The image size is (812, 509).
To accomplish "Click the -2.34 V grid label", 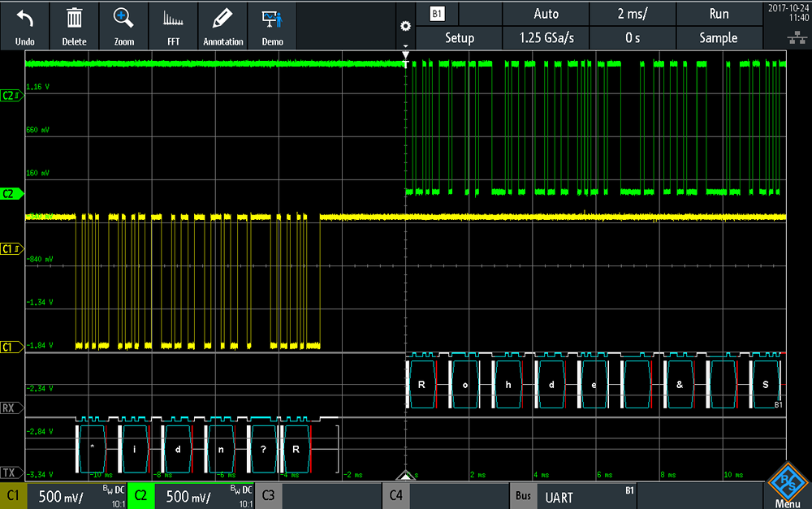I will [x=39, y=388].
